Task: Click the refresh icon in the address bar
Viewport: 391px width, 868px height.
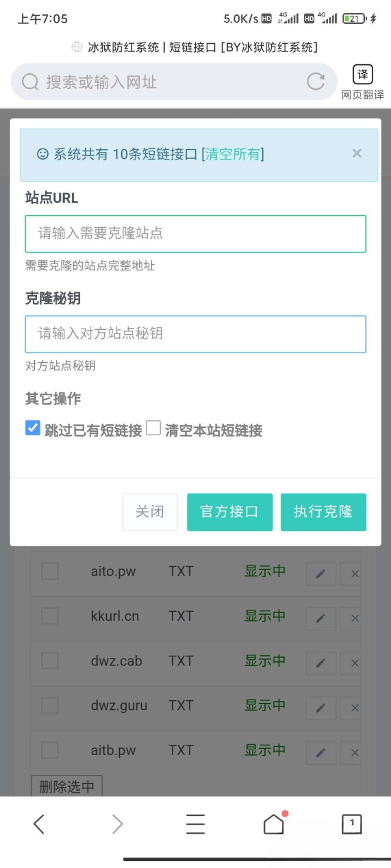Action: click(316, 82)
